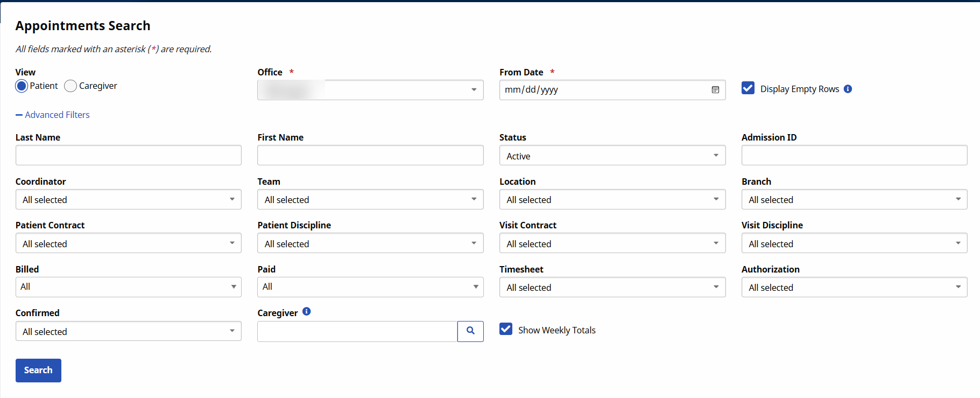Focus the Admission ID text field

(x=854, y=155)
